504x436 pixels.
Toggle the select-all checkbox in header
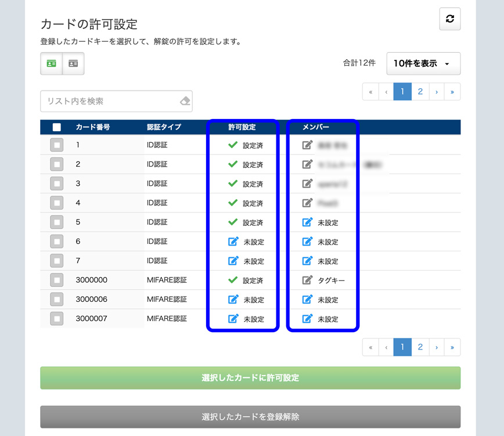pos(57,127)
